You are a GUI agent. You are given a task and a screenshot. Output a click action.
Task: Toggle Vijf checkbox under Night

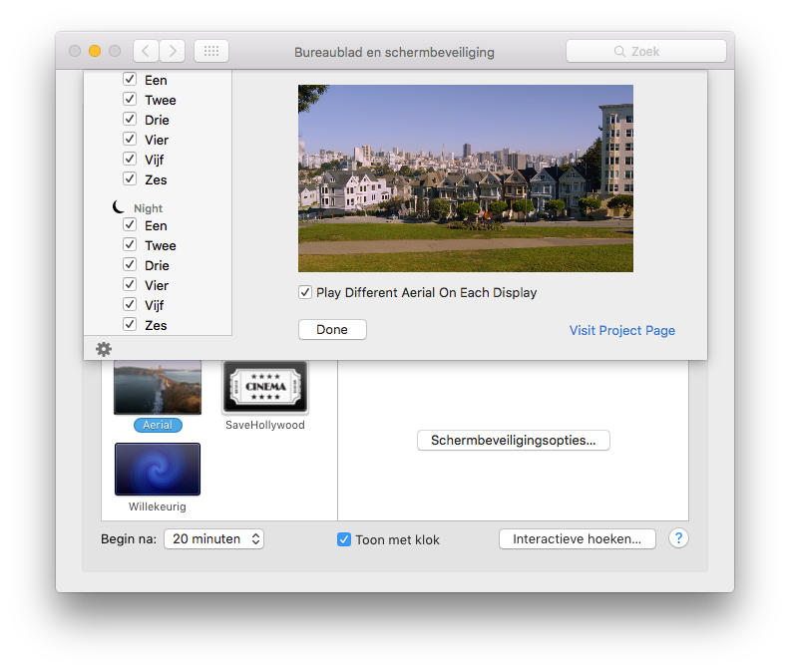(130, 304)
